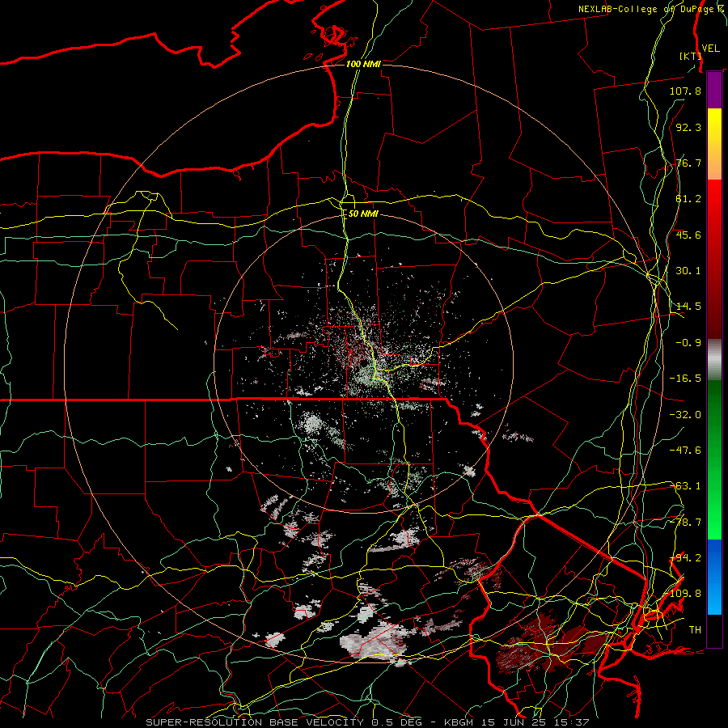Click the 30.1 velocity scale value
Viewport: 728px width, 728px height.
click(x=688, y=271)
